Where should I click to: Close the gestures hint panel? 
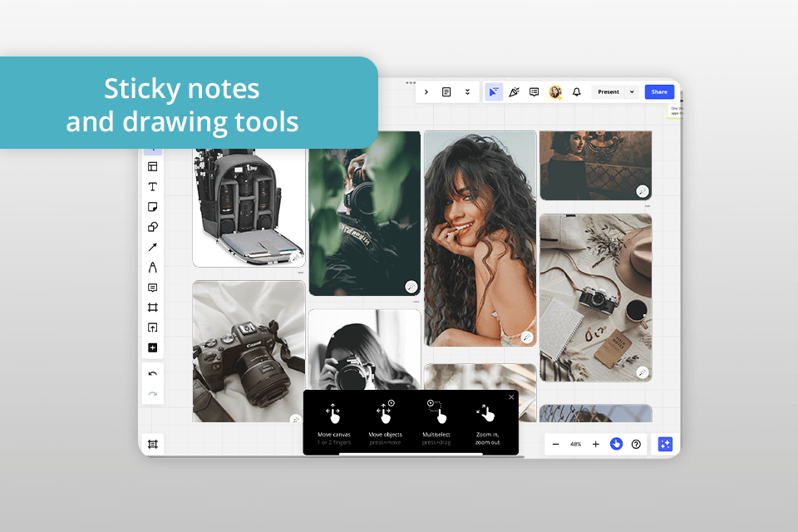(x=511, y=397)
